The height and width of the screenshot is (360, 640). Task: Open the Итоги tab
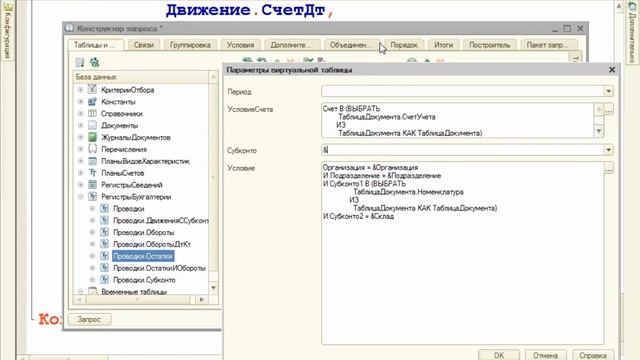click(x=443, y=45)
